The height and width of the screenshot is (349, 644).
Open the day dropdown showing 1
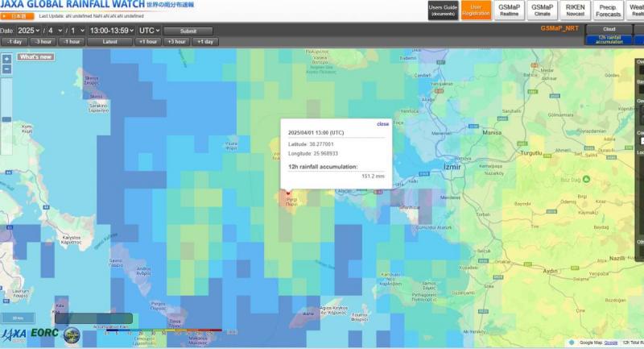[x=77, y=31]
